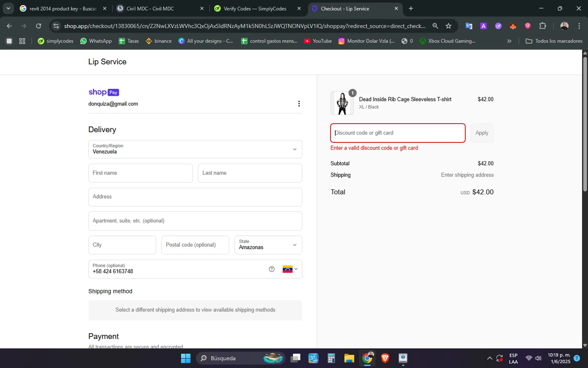Open the Venezuela flag phone country selector
Screen dimensions: 588x368
pos(290,269)
